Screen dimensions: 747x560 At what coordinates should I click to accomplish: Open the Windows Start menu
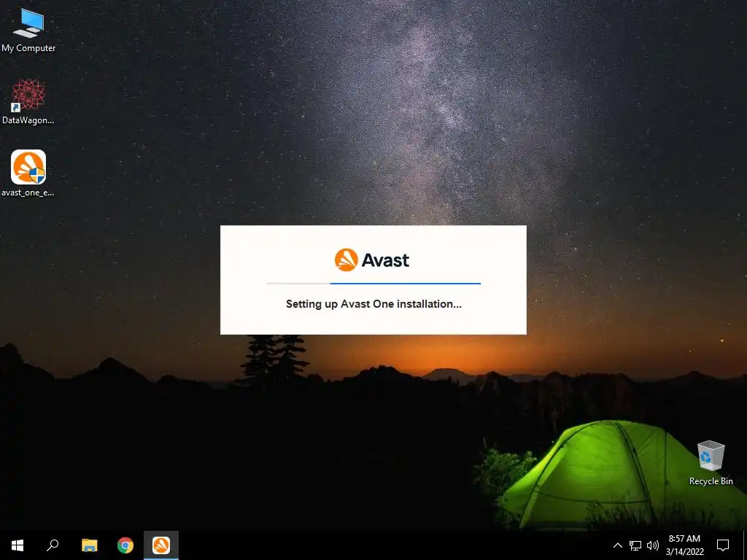pyautogui.click(x=18, y=545)
